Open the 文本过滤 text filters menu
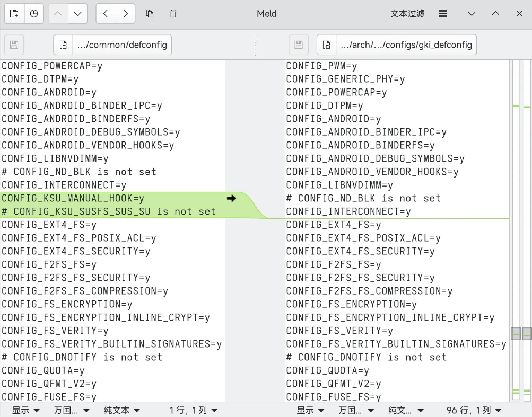This screenshot has width=532, height=417. tap(407, 14)
